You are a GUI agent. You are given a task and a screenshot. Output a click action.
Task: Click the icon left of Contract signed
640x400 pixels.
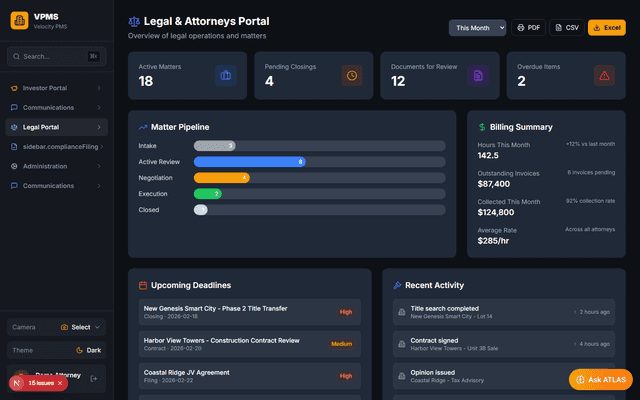coord(402,344)
